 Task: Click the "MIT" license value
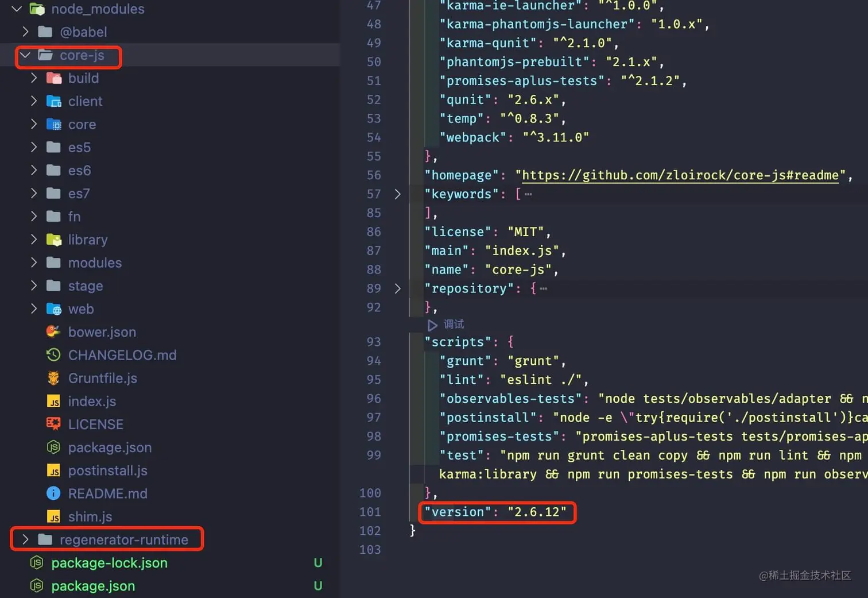[525, 232]
